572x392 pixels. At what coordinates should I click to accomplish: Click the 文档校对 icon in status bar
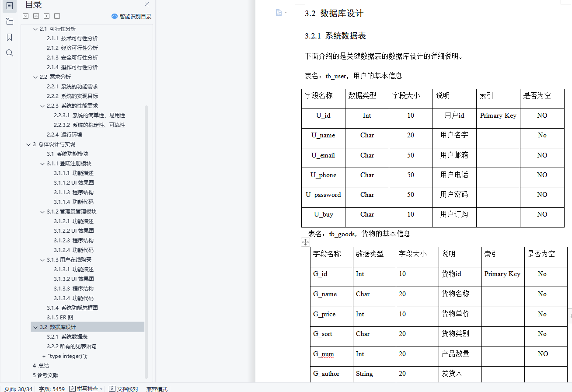click(x=112, y=388)
